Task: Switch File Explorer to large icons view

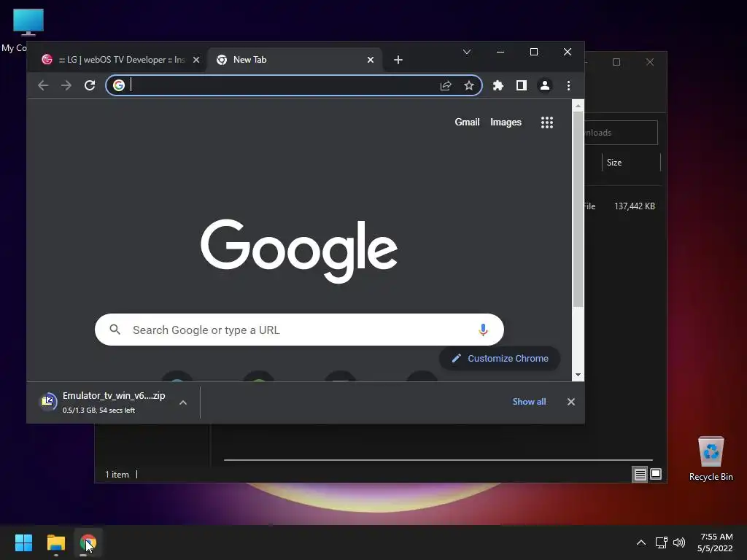Action: tap(656, 474)
